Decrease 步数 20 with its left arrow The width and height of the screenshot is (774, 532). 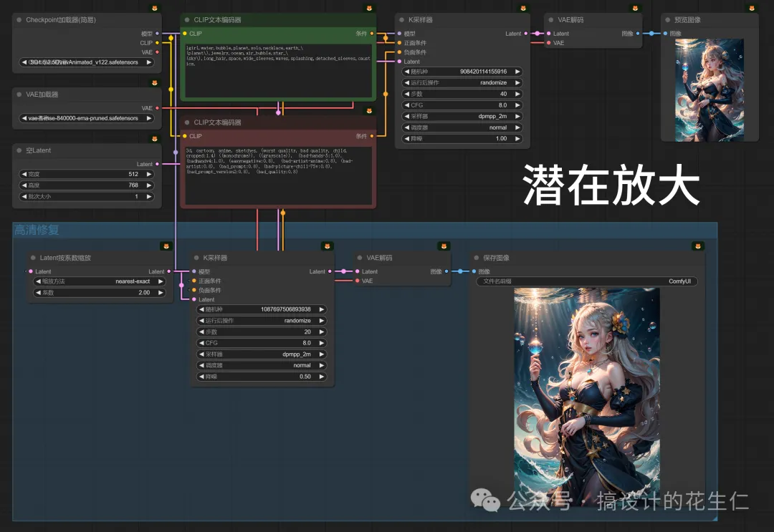201,332
